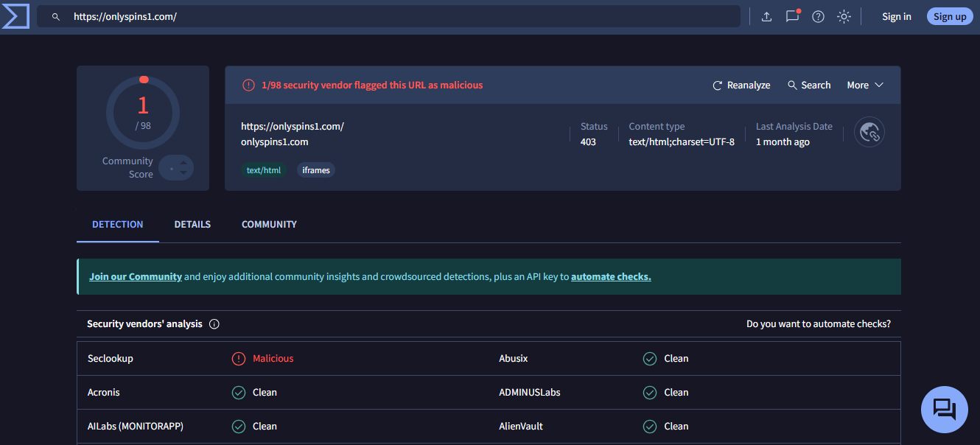Open the Join our Community link

pos(136,277)
